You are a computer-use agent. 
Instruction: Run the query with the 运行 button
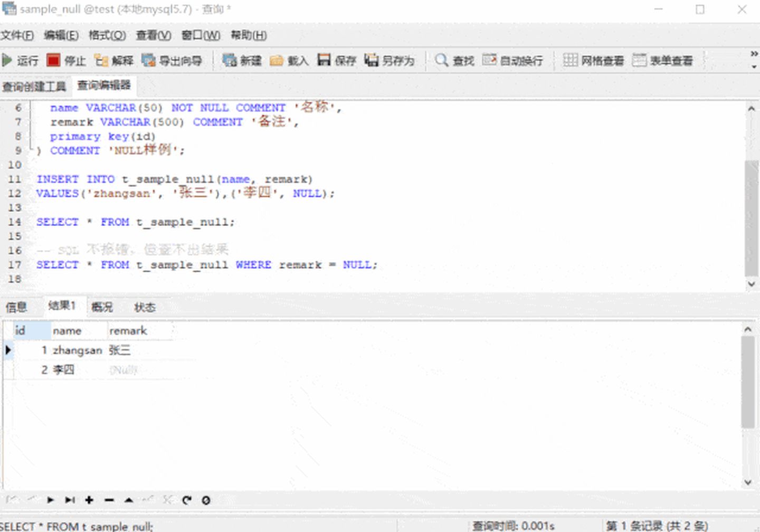(20, 61)
